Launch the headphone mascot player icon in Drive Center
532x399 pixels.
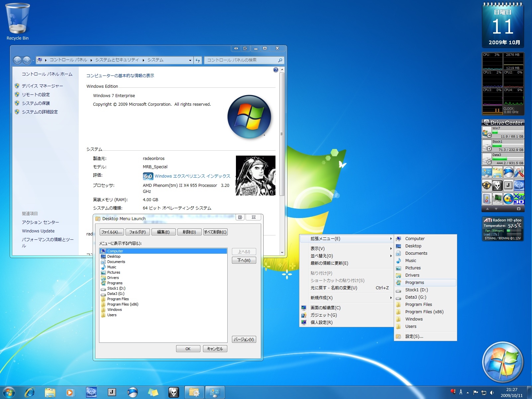tap(487, 185)
